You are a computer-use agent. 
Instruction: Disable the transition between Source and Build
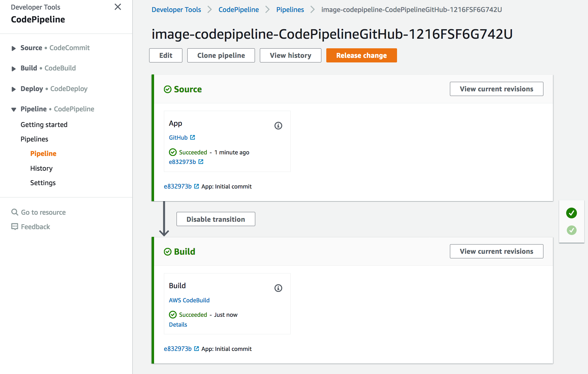coord(216,219)
